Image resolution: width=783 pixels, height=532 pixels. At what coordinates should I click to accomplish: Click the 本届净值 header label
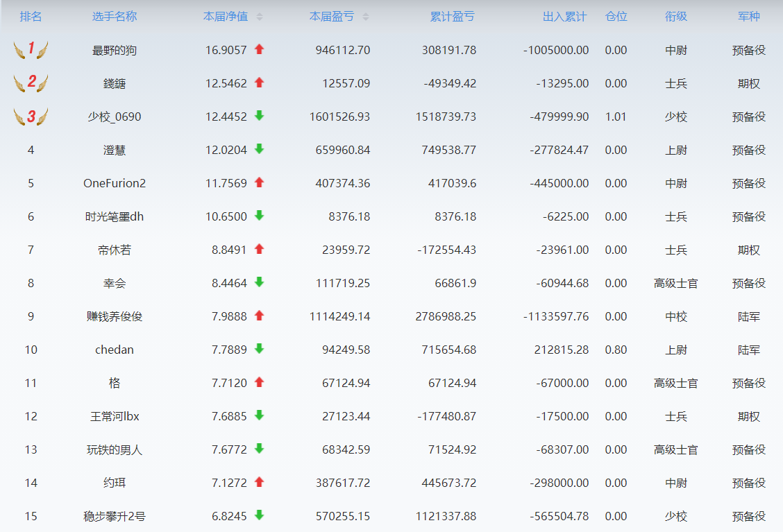coord(226,17)
